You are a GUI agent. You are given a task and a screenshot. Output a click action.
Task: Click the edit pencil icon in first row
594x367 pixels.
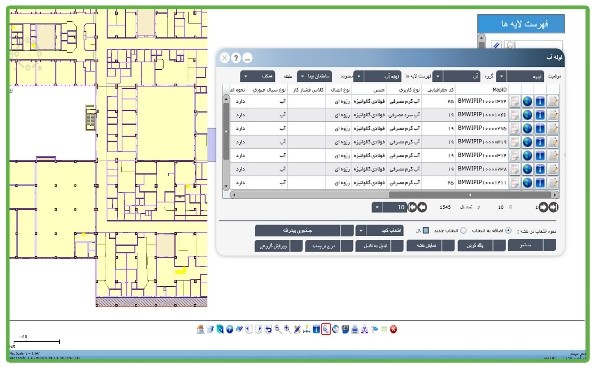click(553, 102)
